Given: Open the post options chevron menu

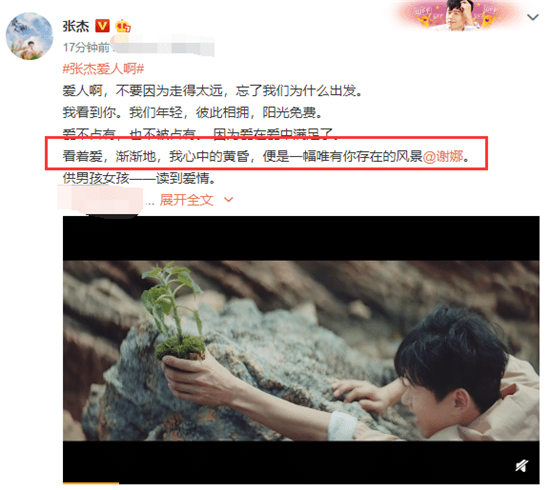Looking at the screenshot, I should [x=533, y=17].
